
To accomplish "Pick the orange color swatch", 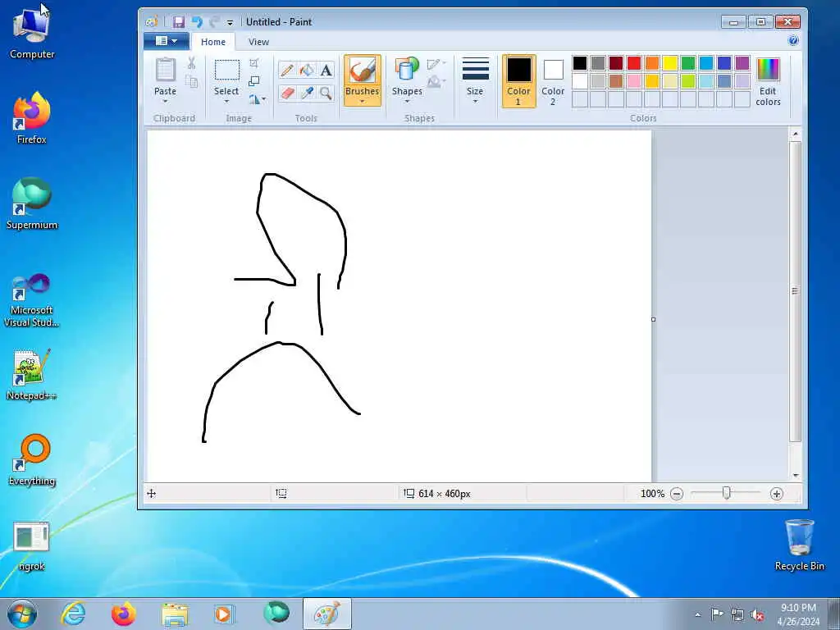I will click(x=652, y=63).
